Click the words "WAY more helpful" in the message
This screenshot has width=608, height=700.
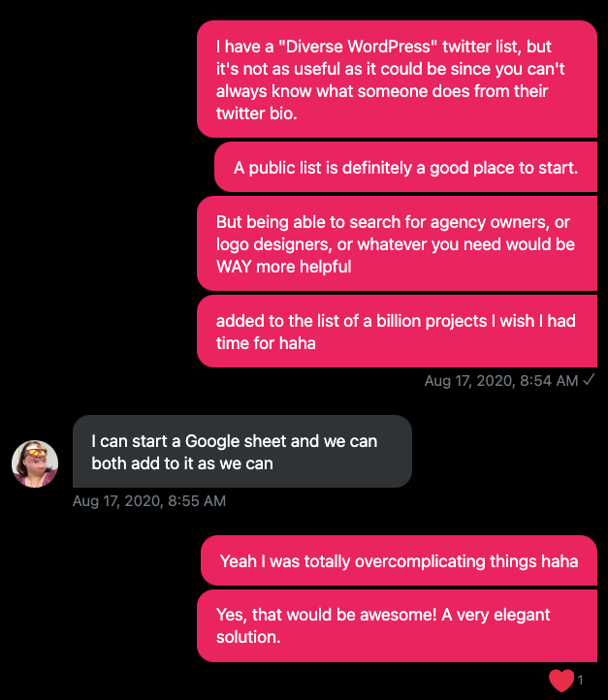[x=284, y=267]
